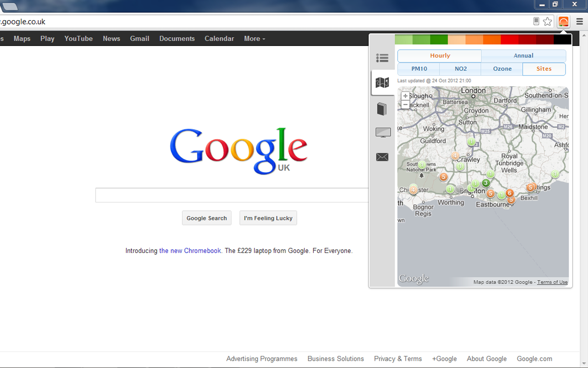The height and width of the screenshot is (368, 588).
Task: Click green marker 1 on South Downs National Park
Action: click(x=422, y=165)
